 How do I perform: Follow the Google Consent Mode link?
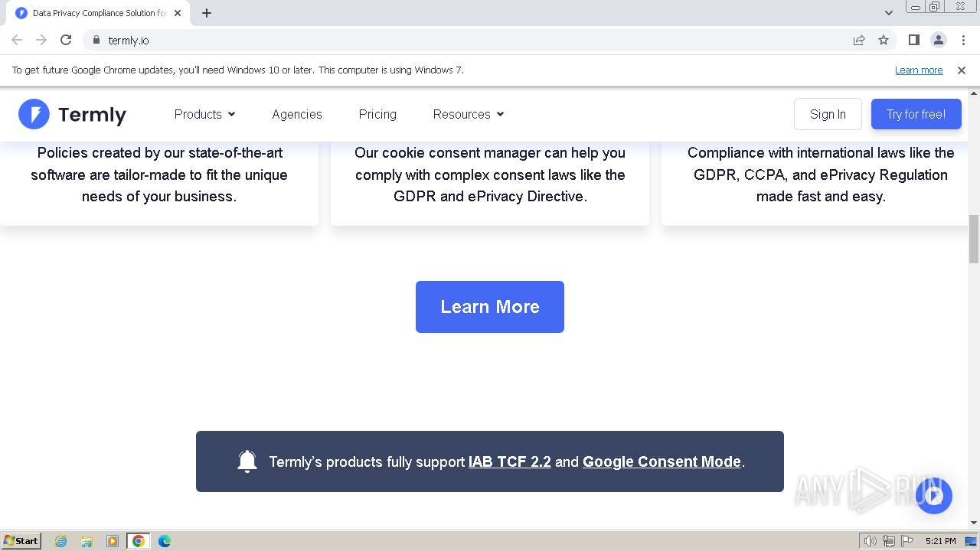click(662, 461)
